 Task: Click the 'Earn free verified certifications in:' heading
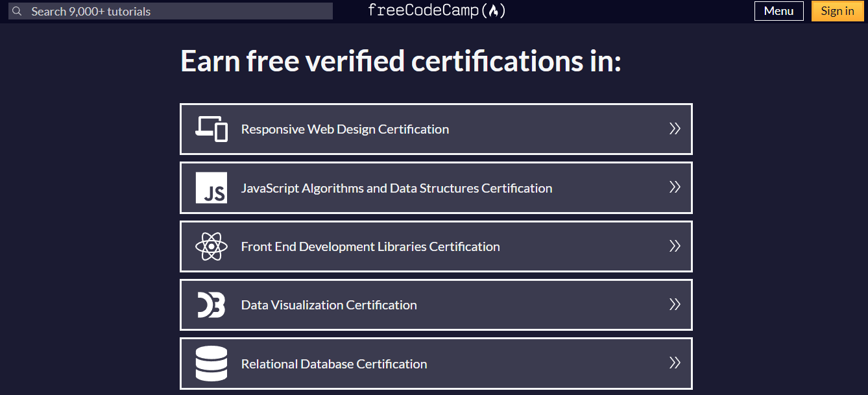[x=400, y=61]
